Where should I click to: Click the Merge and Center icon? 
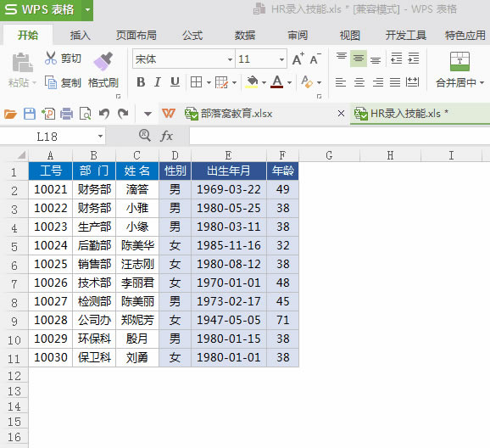pos(459,62)
